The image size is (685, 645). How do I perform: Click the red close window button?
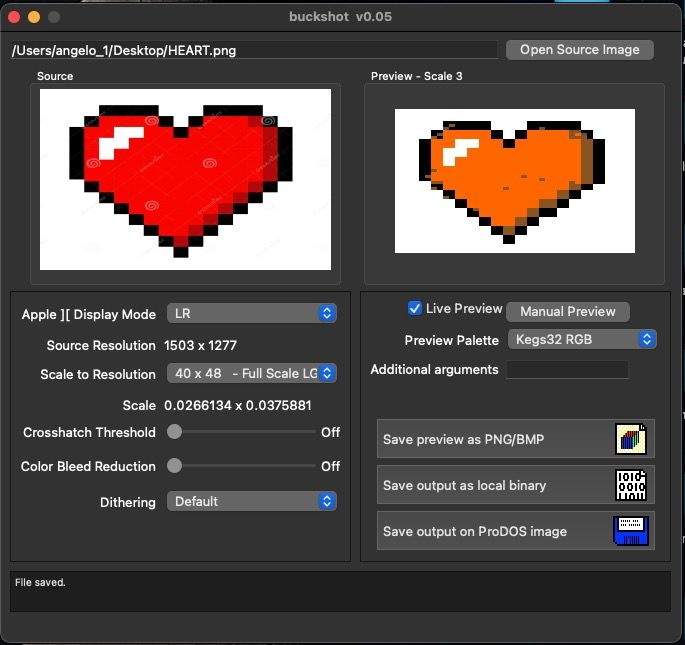(14, 17)
